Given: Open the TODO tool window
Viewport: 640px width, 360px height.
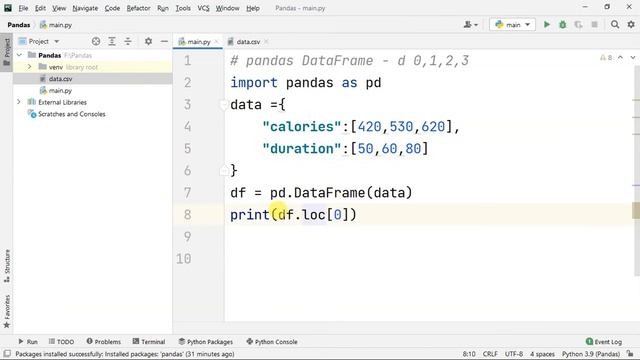Looking at the screenshot, I should 61,342.
